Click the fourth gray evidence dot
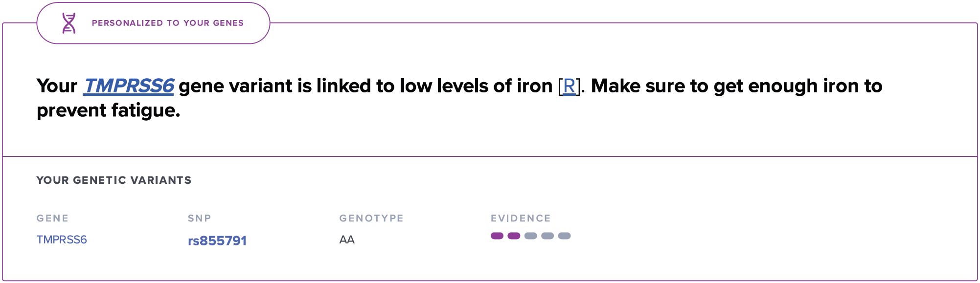 pos(547,236)
